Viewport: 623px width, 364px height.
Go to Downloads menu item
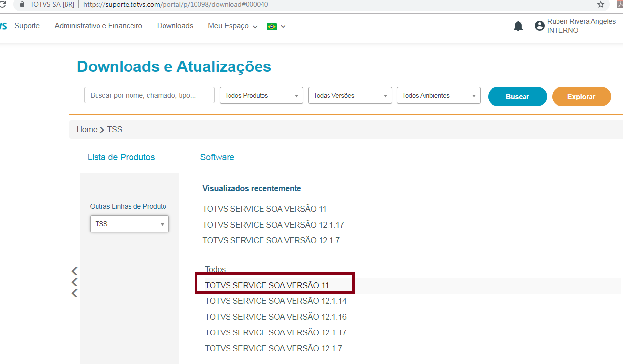coord(175,26)
